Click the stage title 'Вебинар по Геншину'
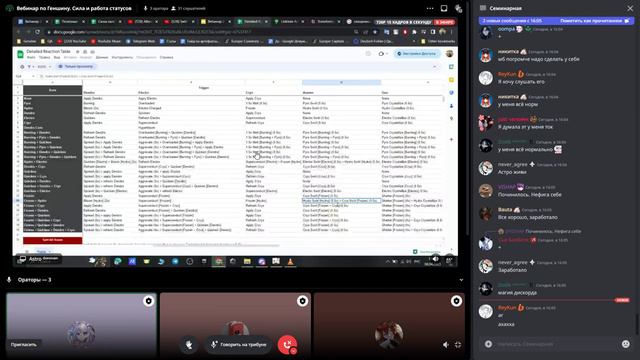The height and width of the screenshot is (360, 640). [74, 8]
